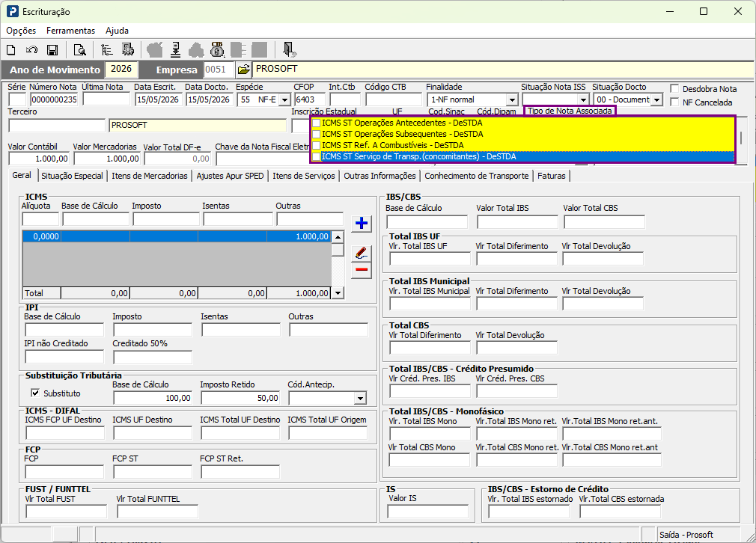Viewport: 756px width, 543px height.
Task: Uncheck the Substituto checkbox
Action: click(35, 393)
